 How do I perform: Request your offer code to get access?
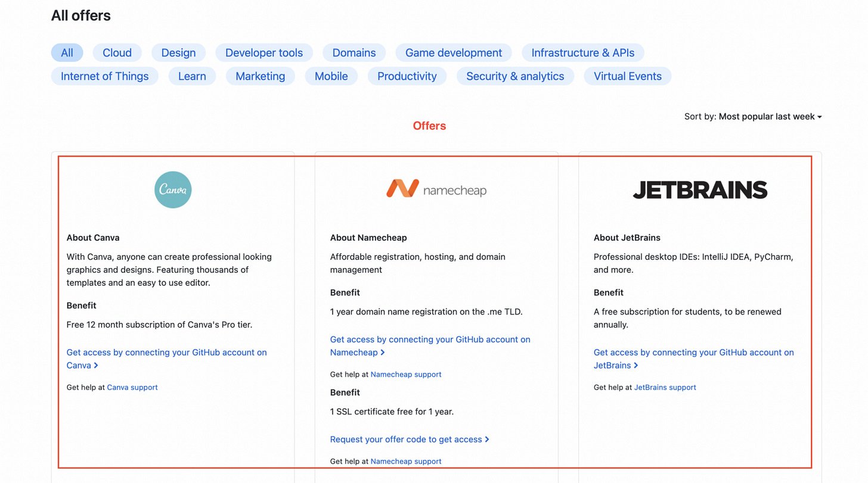[x=410, y=439]
